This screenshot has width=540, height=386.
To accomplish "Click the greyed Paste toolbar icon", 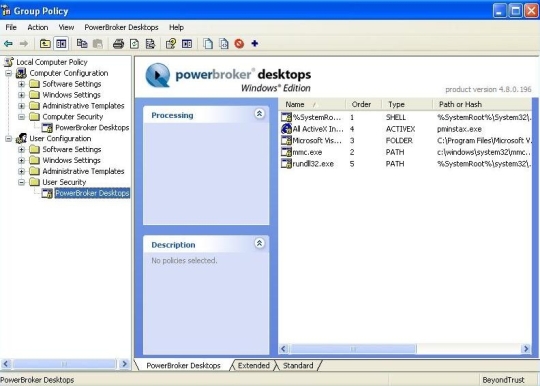I will pos(98,44).
